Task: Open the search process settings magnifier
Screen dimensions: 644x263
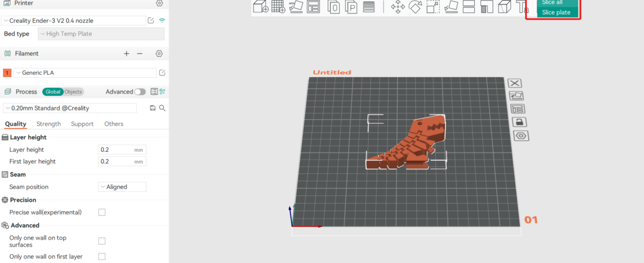Action: pyautogui.click(x=162, y=108)
